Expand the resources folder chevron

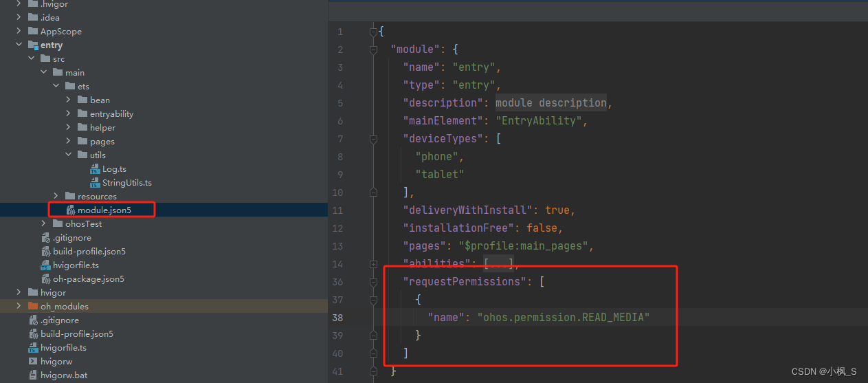56,196
